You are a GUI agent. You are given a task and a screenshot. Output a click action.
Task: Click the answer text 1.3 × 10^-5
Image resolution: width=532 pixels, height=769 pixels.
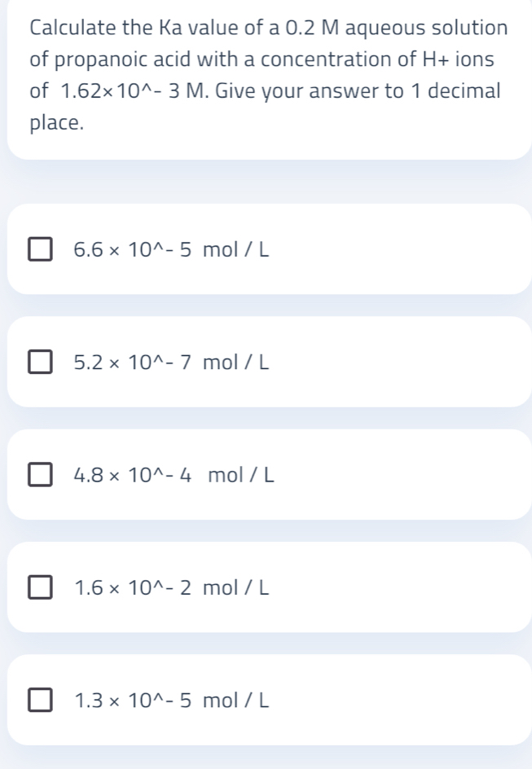point(132,701)
